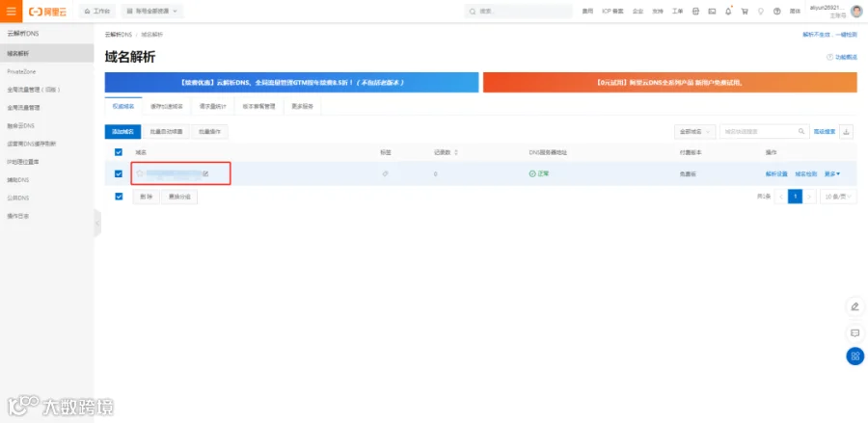Screen dimensions: 868x423
Task: Open the 10 条/页 page size dropdown
Action: click(837, 197)
